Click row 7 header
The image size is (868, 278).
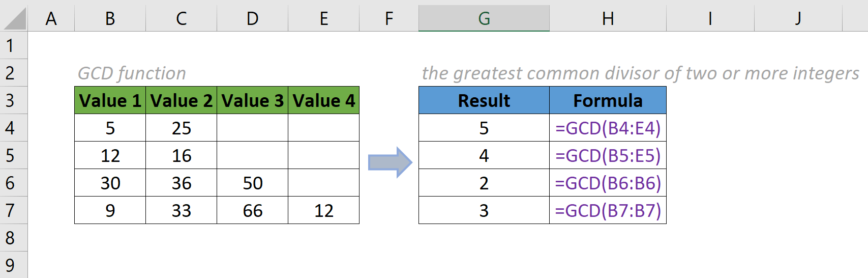10,210
